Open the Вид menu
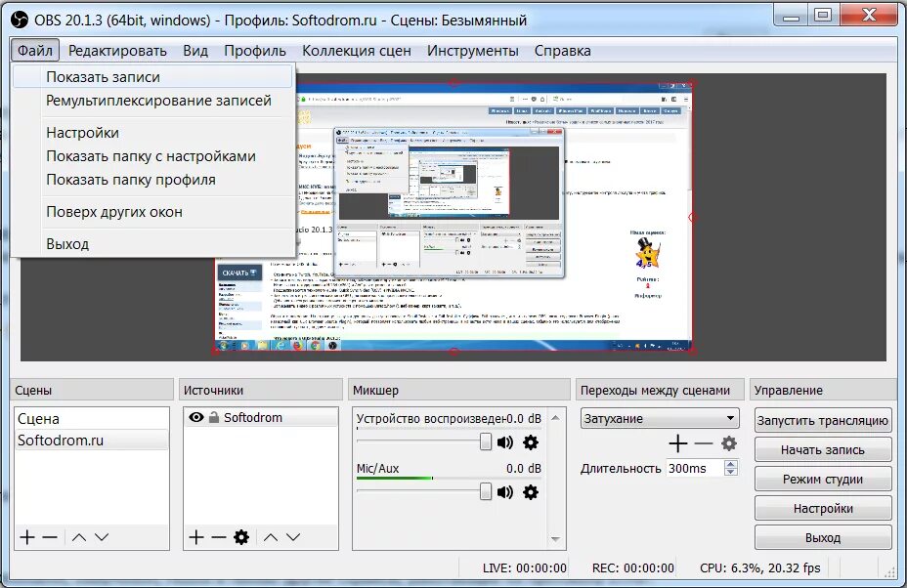Screen dimensions: 907x588 (195, 51)
